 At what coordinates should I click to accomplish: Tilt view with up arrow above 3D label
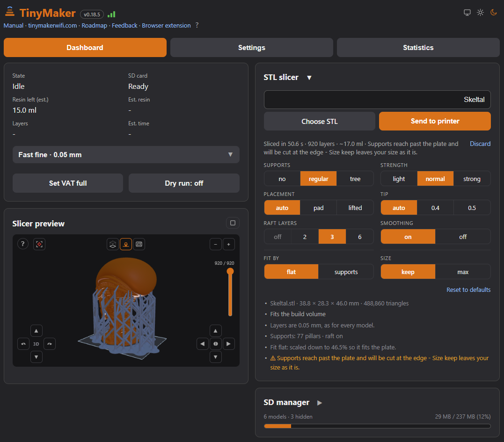tap(37, 331)
